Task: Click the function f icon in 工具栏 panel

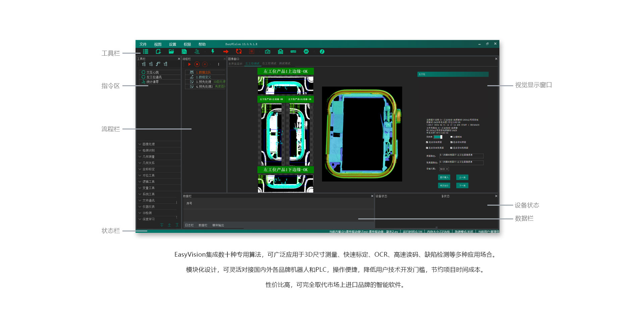Action: (x=158, y=64)
